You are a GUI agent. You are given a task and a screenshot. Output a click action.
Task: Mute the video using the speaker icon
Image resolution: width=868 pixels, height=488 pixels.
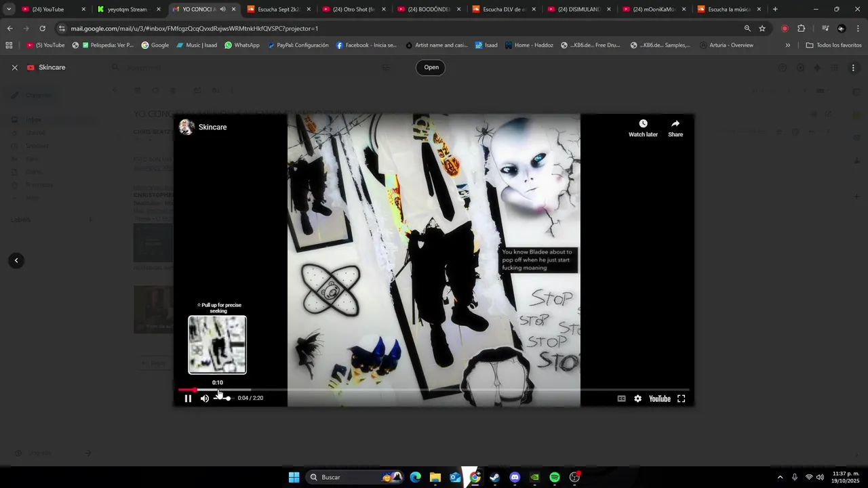(205, 399)
